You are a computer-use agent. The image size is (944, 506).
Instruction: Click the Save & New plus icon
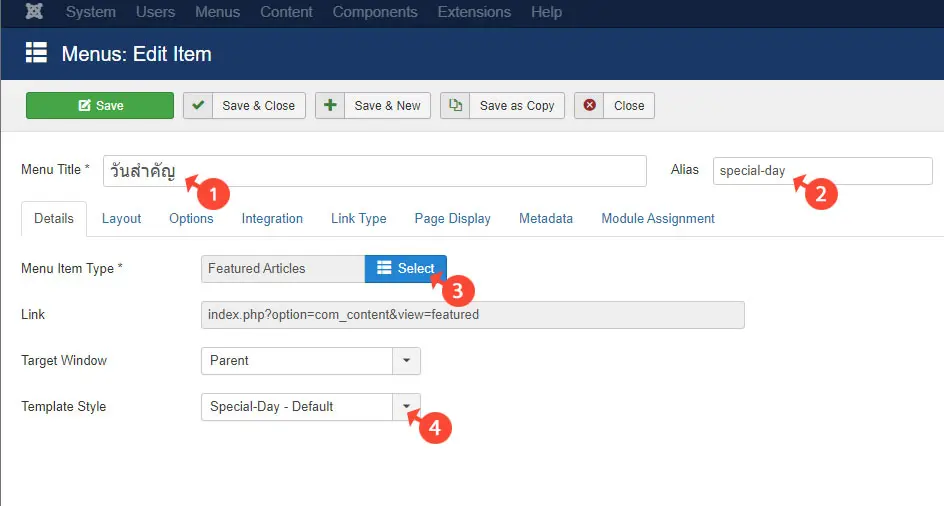coord(331,105)
